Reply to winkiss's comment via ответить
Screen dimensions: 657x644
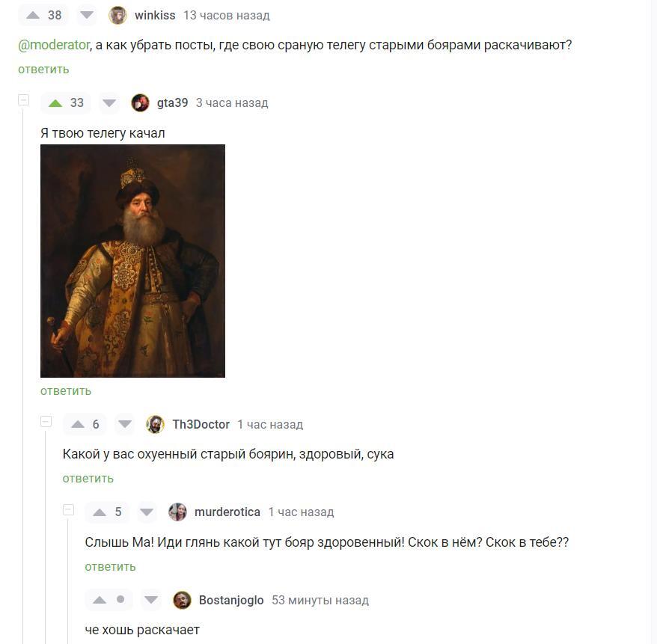(43, 70)
